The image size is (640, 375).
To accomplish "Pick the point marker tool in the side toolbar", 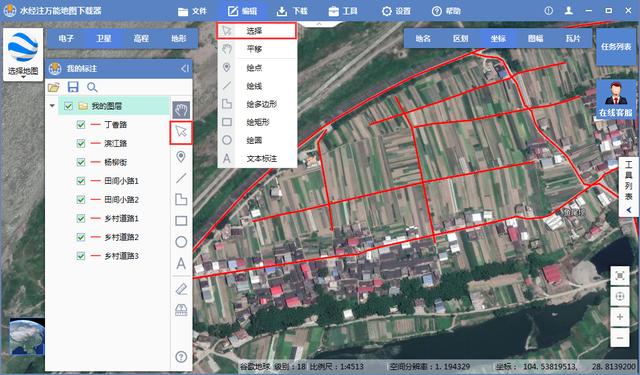I will click(x=181, y=157).
